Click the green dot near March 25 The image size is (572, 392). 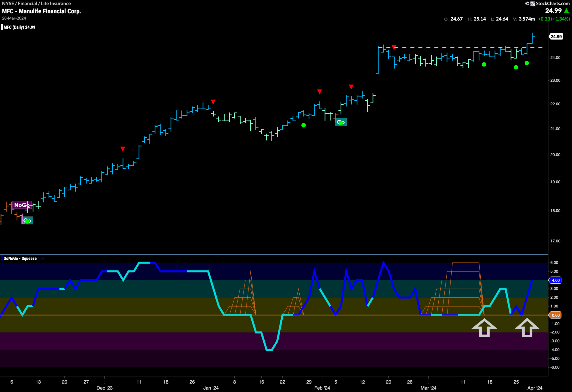click(516, 67)
